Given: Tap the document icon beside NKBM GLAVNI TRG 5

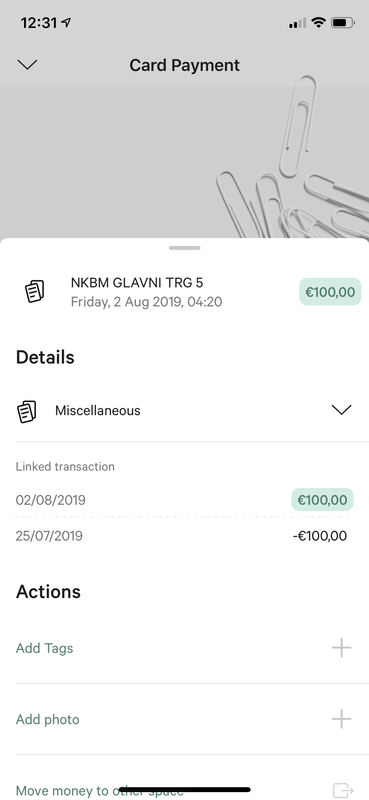Looking at the screenshot, I should [x=35, y=291].
